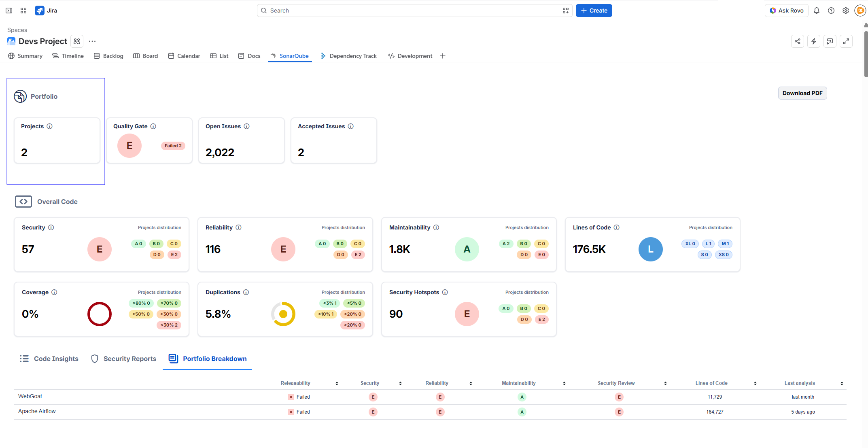The image size is (868, 448).
Task: Click the Maintainability info icon
Action: click(x=436, y=227)
